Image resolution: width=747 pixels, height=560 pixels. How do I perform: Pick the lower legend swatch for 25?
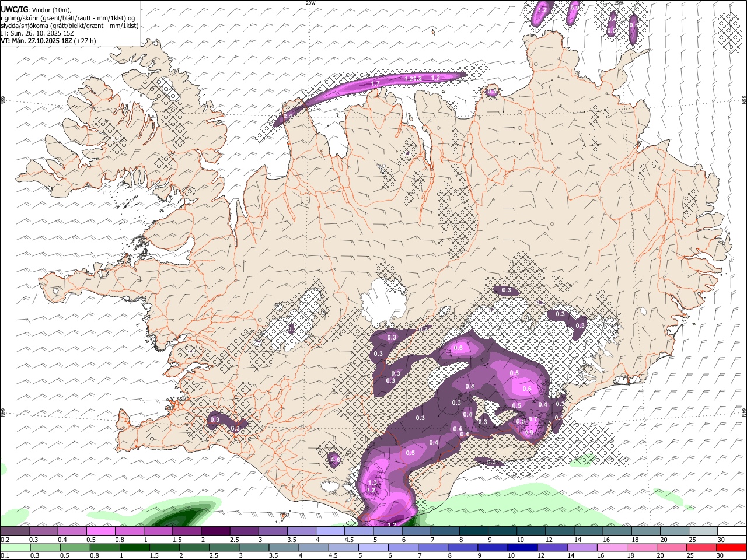click(701, 548)
